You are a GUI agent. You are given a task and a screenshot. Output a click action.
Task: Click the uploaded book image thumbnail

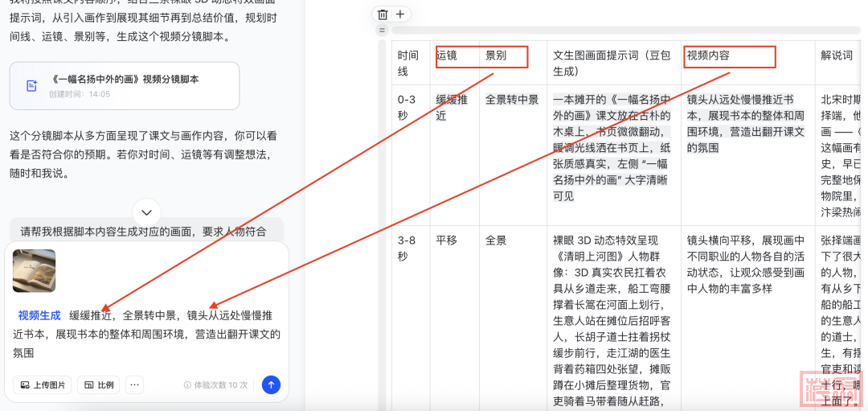point(35,271)
